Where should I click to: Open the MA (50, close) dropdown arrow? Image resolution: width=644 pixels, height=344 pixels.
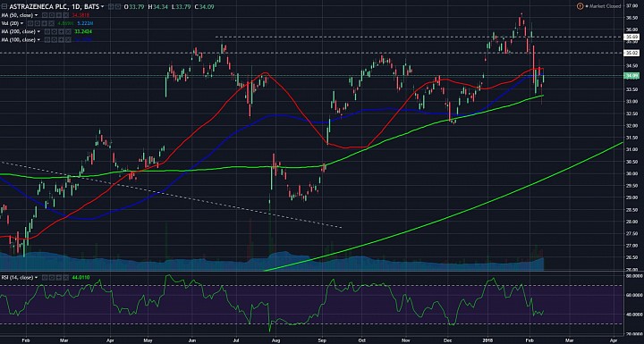coord(36,15)
